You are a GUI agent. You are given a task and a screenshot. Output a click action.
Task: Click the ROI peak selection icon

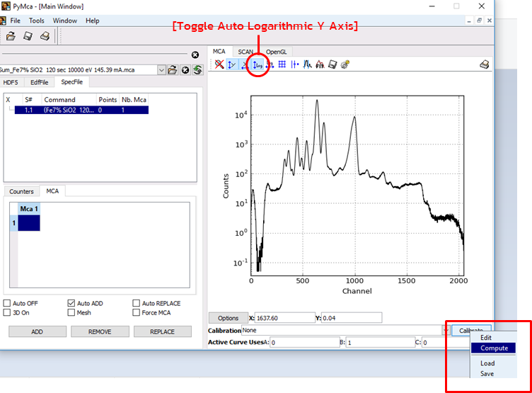tap(308, 64)
